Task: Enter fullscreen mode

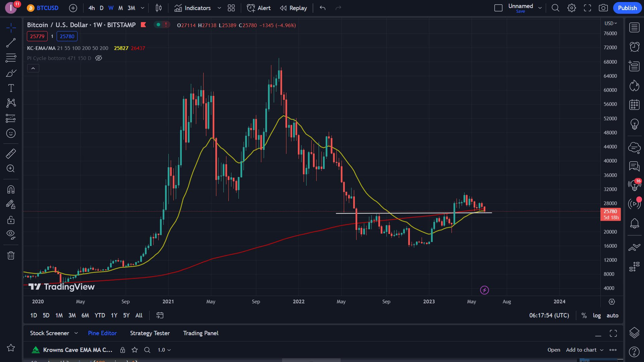Action: pyautogui.click(x=587, y=8)
